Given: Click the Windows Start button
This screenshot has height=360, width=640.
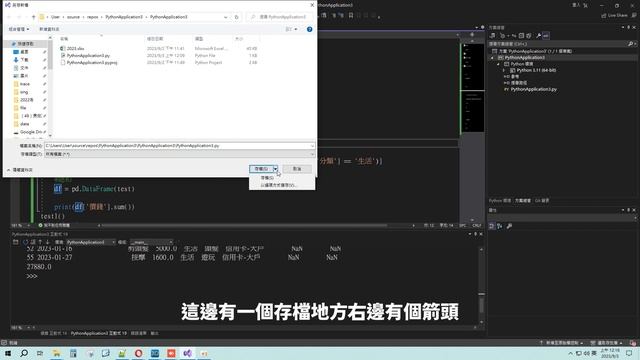Looking at the screenshot, I should click(8, 353).
